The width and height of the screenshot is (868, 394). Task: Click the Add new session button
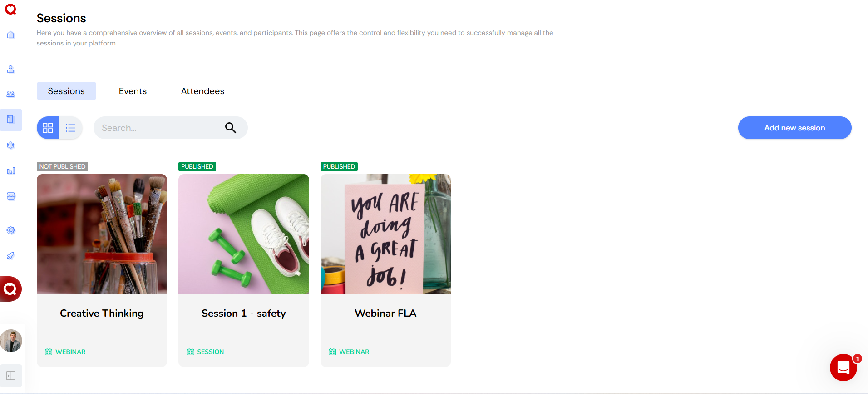coord(794,128)
